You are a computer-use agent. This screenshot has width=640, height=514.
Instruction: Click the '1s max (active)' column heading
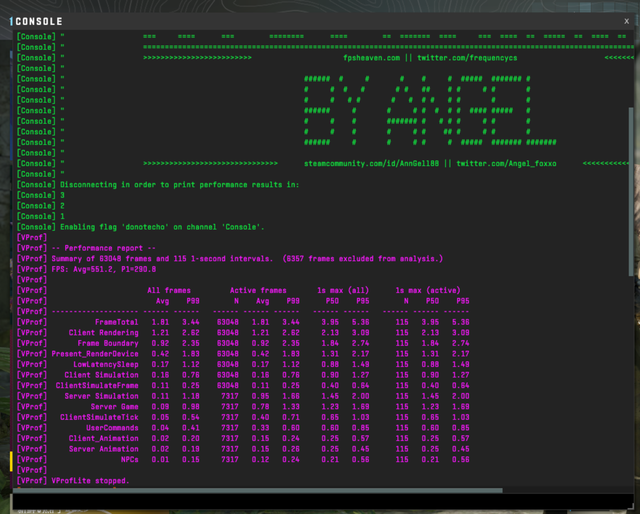tap(428, 291)
